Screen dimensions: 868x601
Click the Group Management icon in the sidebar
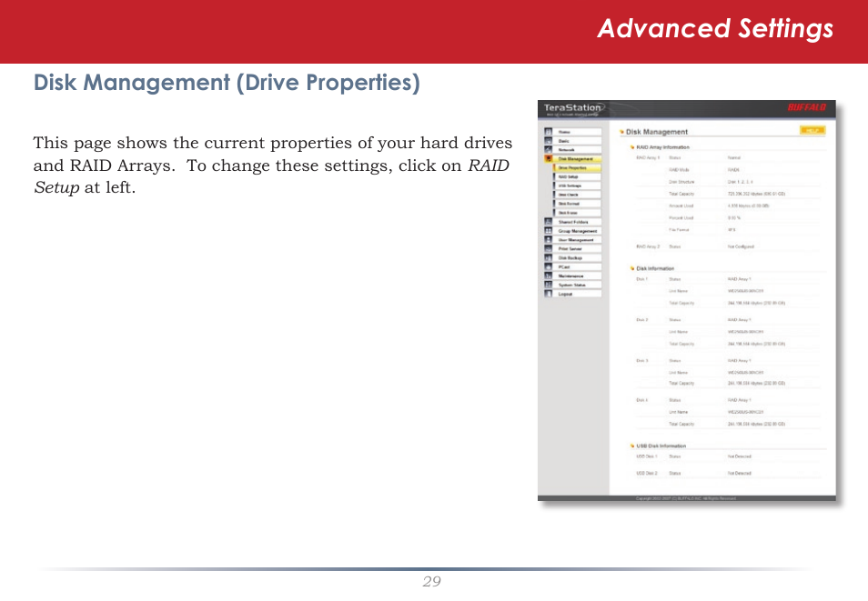click(548, 230)
